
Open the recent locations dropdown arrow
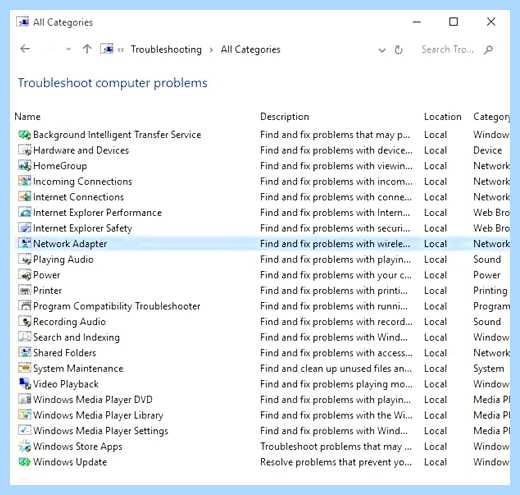pyautogui.click(x=68, y=49)
